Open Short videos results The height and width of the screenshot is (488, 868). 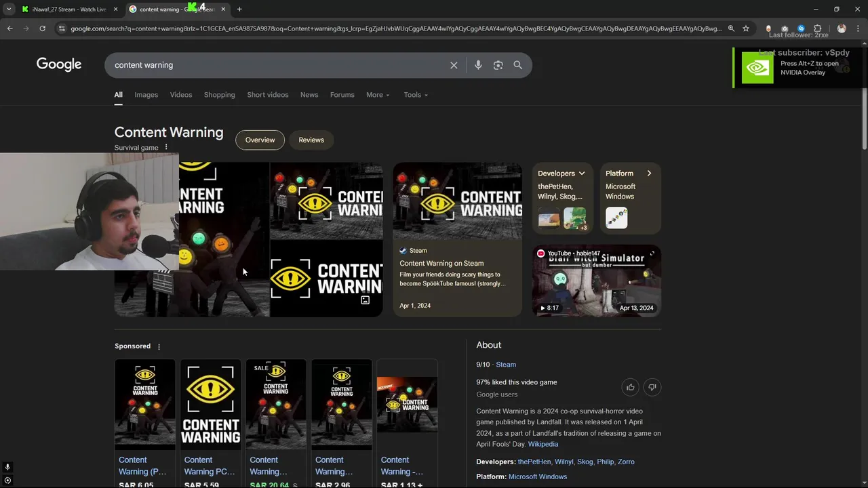point(268,95)
